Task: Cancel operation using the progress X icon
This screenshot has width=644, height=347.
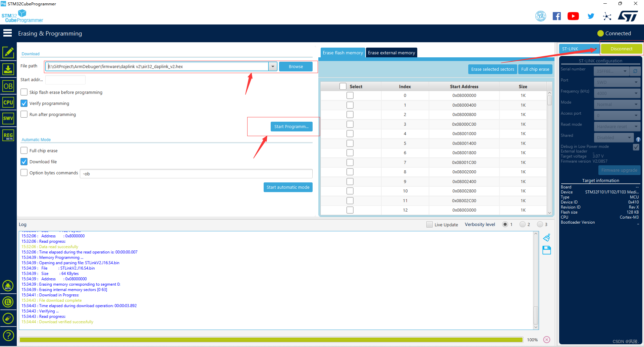Action: click(x=547, y=340)
